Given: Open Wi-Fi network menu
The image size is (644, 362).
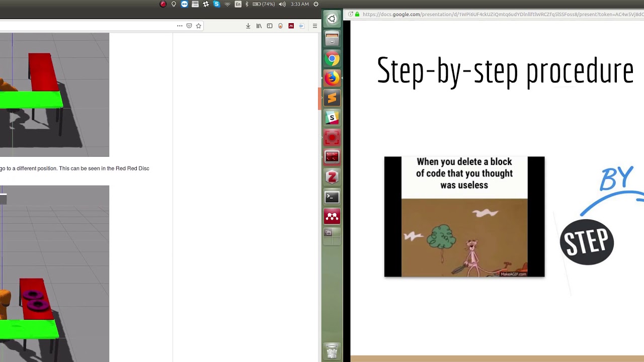Looking at the screenshot, I should (x=227, y=4).
